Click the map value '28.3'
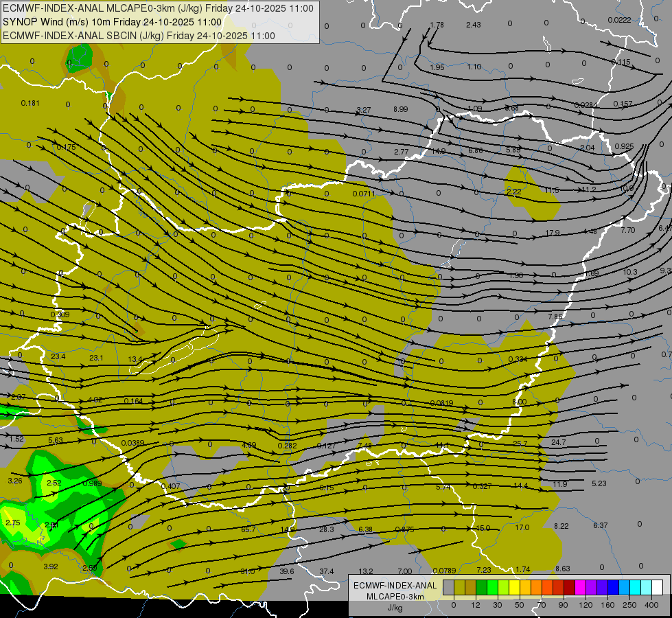Screen dimensions: 672x618 327,529
